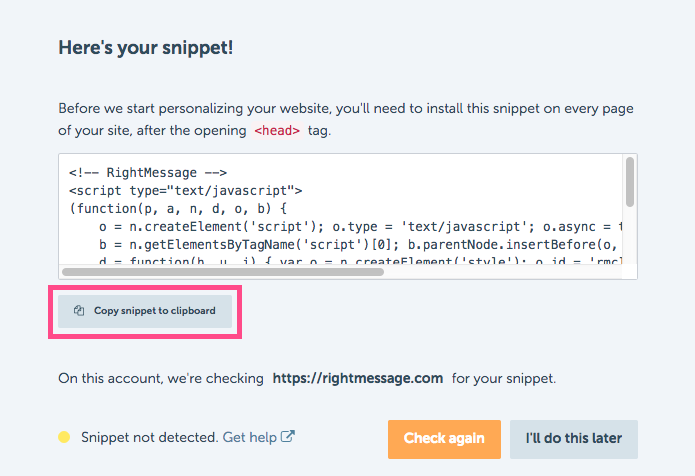The width and height of the screenshot is (695, 476).
Task: Click the vertical scrollbar track below the thumb
Action: point(630,236)
